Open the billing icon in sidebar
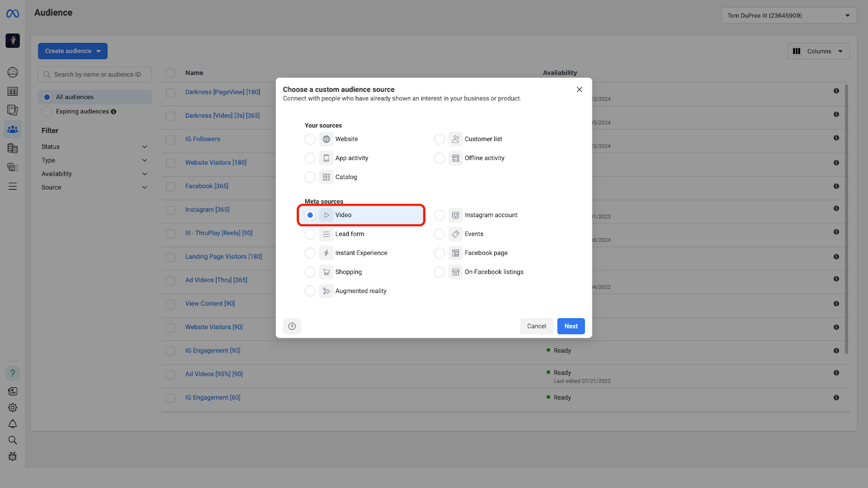The image size is (868, 488). click(x=12, y=148)
